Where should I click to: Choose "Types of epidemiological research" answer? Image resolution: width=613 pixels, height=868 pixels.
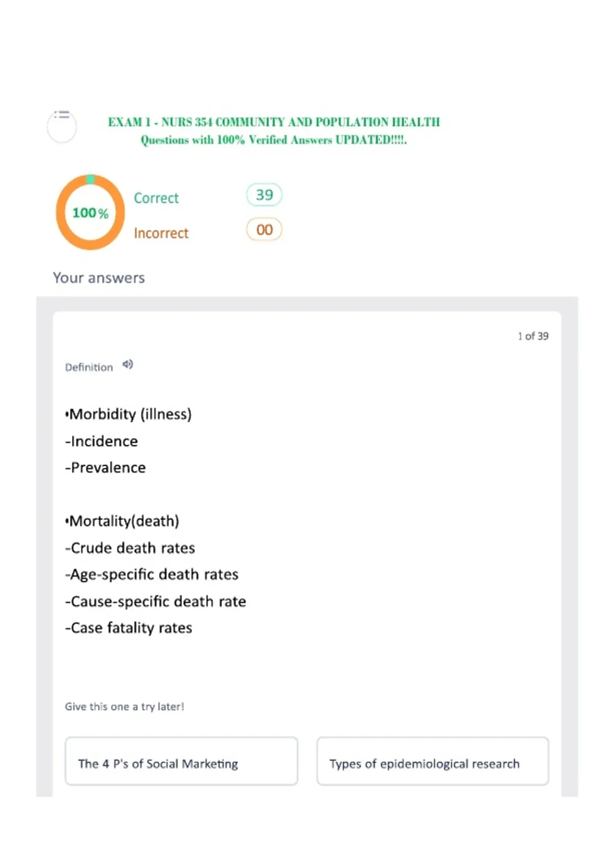tap(433, 761)
